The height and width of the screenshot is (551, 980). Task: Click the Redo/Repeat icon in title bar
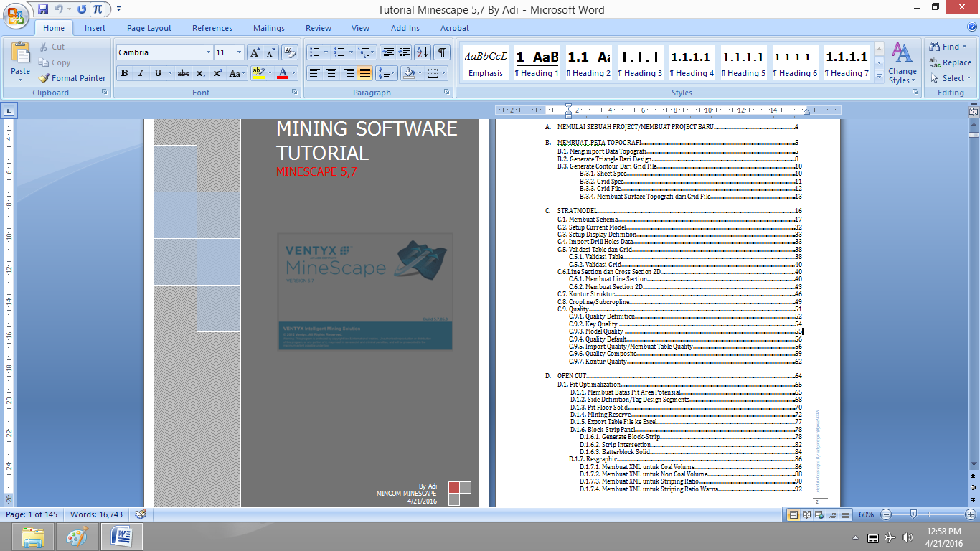coord(81,10)
